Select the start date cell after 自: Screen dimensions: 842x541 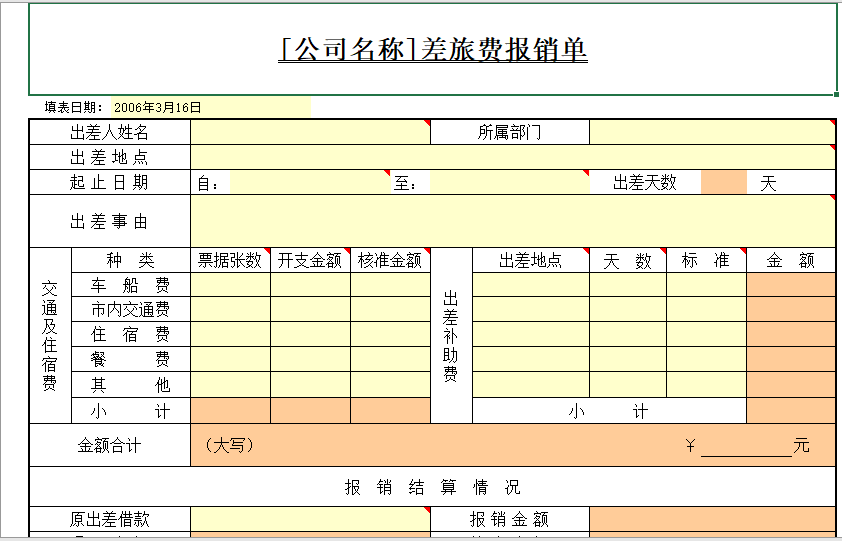(x=310, y=183)
